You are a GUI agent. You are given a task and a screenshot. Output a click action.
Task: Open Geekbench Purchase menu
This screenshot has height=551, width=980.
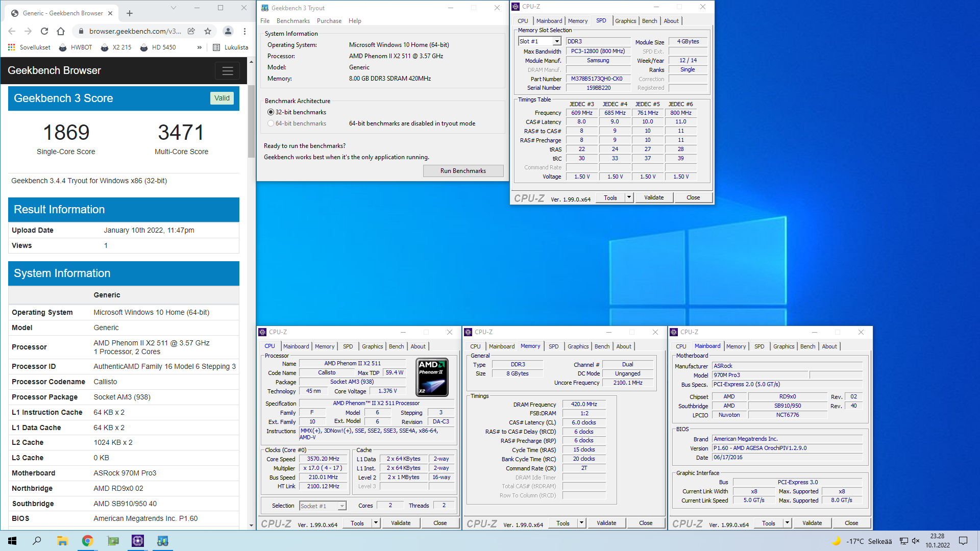pyautogui.click(x=329, y=21)
